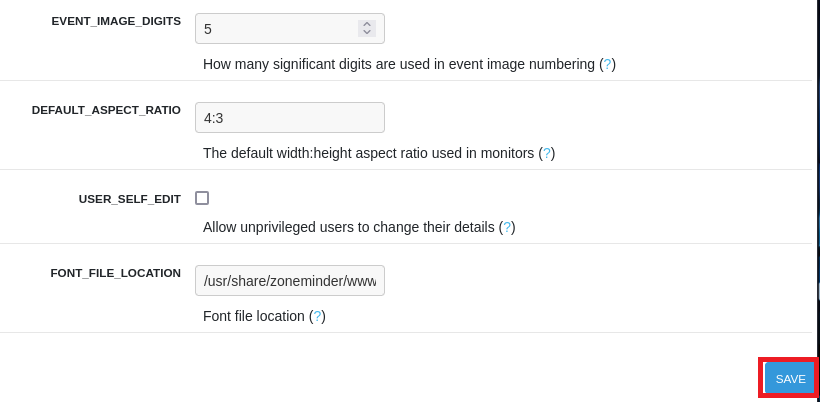Decrease EVENT_IMAGE_DIGITS with the down arrow
The height and width of the screenshot is (402, 820).
[367, 33]
